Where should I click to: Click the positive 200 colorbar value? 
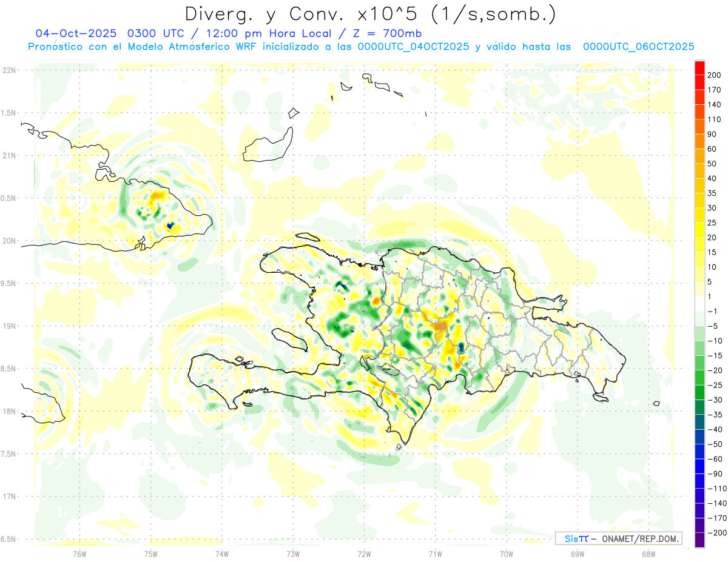714,75
